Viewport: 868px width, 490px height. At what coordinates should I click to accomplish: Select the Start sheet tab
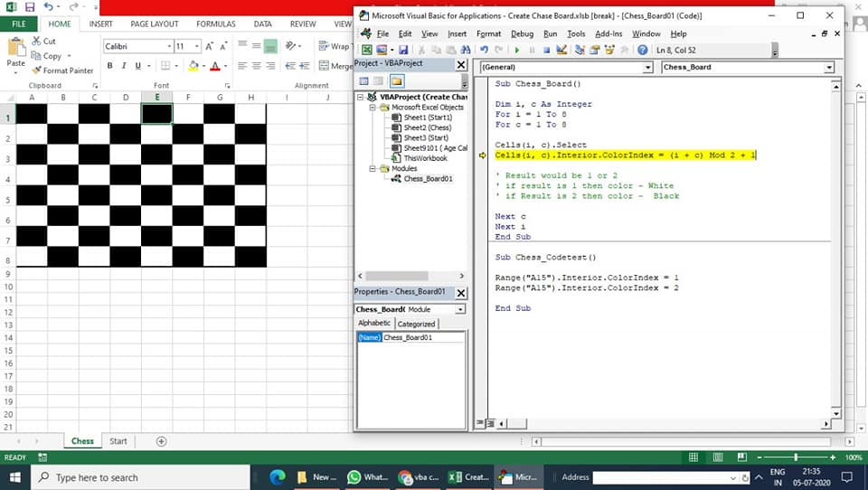point(118,441)
